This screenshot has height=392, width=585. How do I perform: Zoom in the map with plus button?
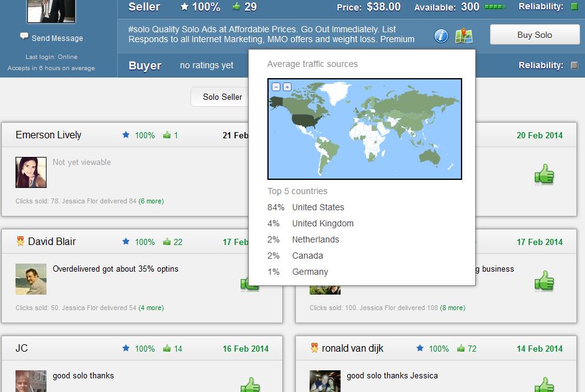[287, 87]
